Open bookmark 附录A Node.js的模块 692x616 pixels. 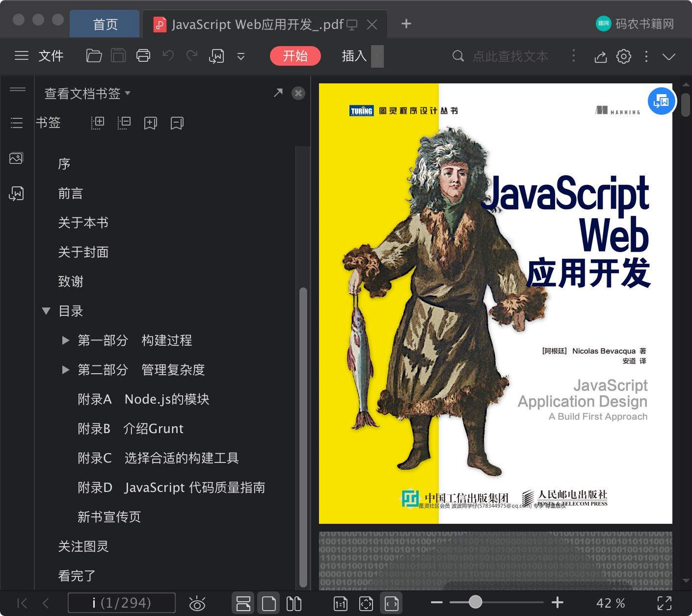pyautogui.click(x=143, y=399)
